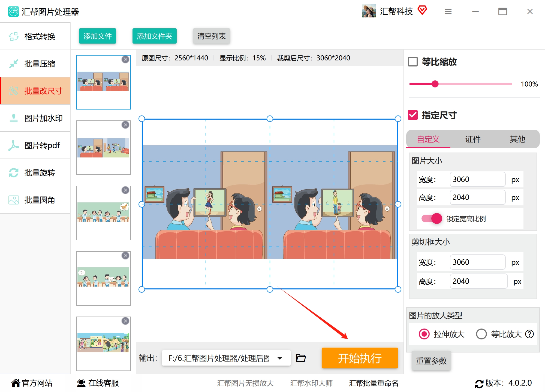545x392 pixels.
Task: Click the 批量圆角 image icon
Action: [x=14, y=200]
